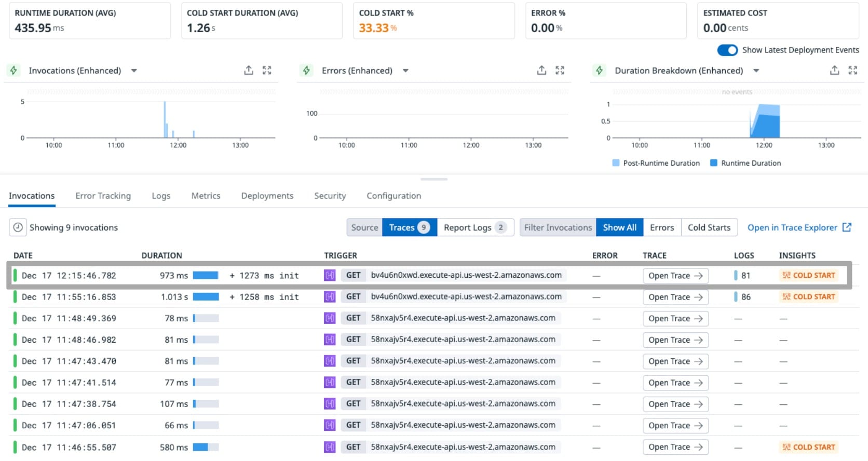
Task: Click the lightning icon beside Invocations (Enhanced)
Action: (13, 70)
